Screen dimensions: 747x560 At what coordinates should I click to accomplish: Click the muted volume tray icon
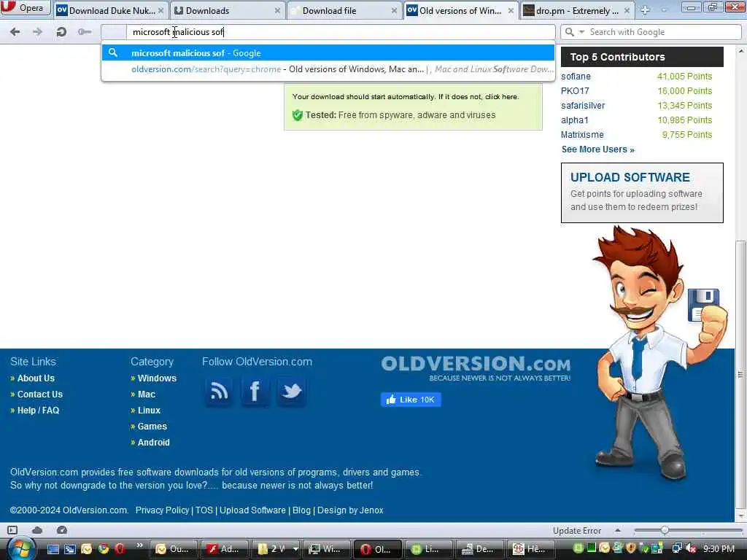[692, 548]
